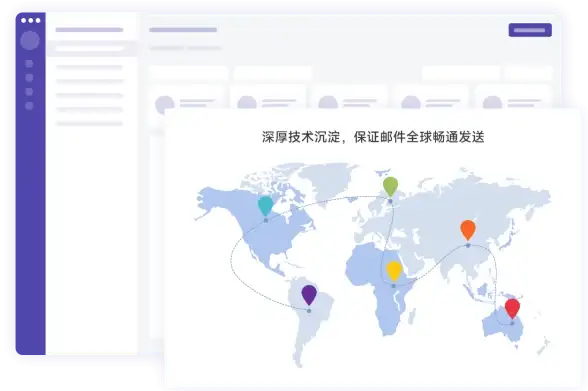Click the purple button in back window's top-right

tap(530, 30)
